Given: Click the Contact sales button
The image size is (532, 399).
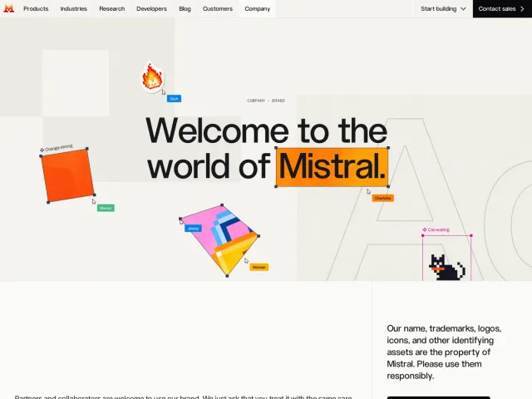Looking at the screenshot, I should [502, 9].
